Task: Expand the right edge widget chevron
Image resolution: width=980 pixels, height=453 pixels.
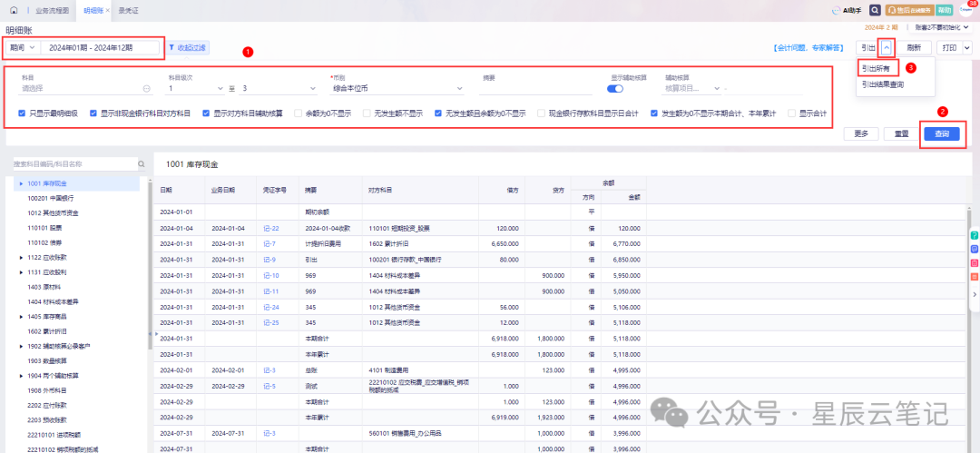Action: (x=974, y=293)
